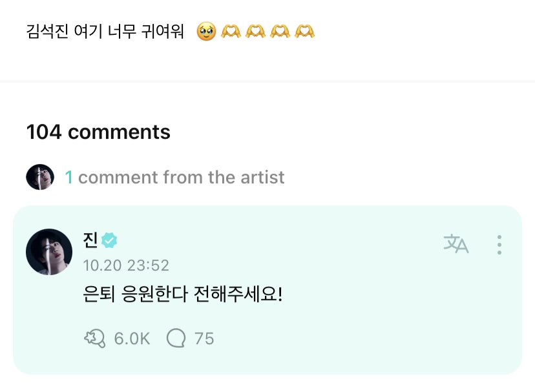
Task: Open the three-dot more options menu
Action: 499,244
